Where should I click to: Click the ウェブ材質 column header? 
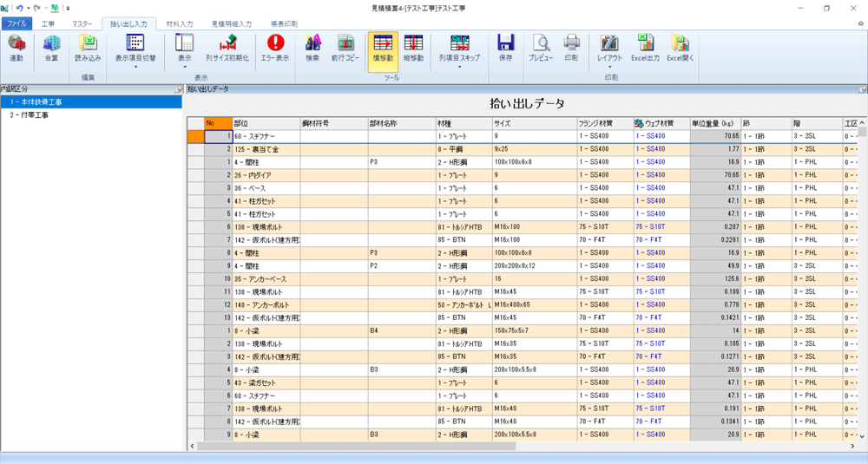(x=661, y=123)
